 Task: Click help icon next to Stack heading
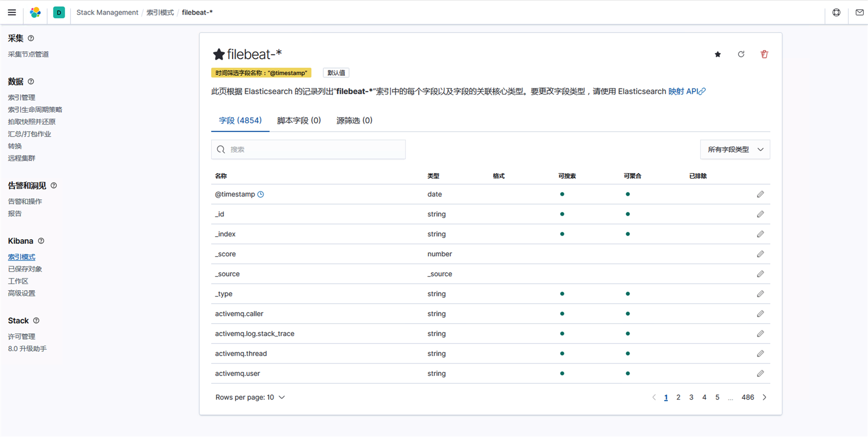point(36,321)
